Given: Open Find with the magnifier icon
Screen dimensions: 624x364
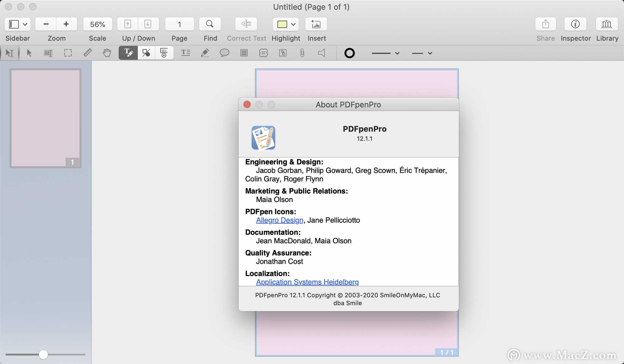Looking at the screenshot, I should 210,24.
